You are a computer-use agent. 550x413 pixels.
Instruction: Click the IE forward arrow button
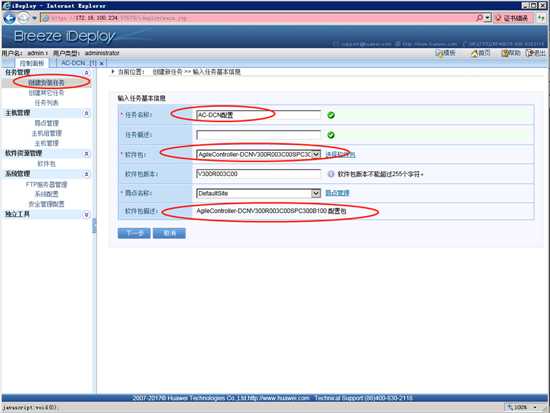[24, 18]
